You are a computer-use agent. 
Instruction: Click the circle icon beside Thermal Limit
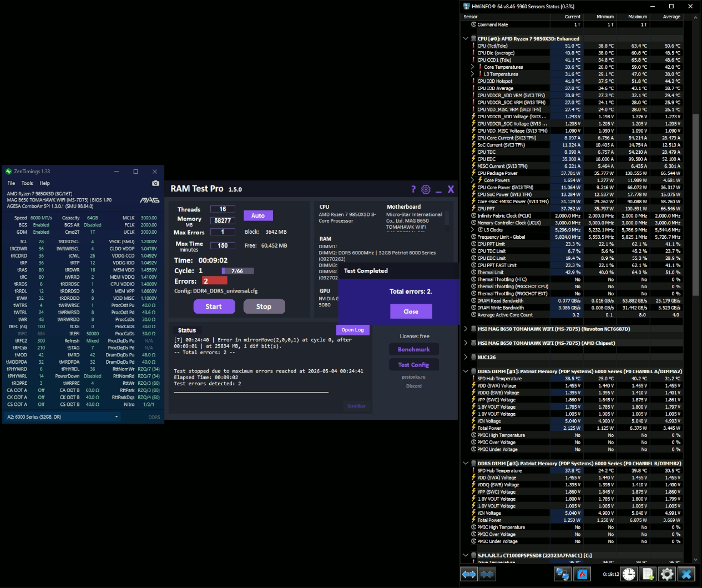click(473, 272)
